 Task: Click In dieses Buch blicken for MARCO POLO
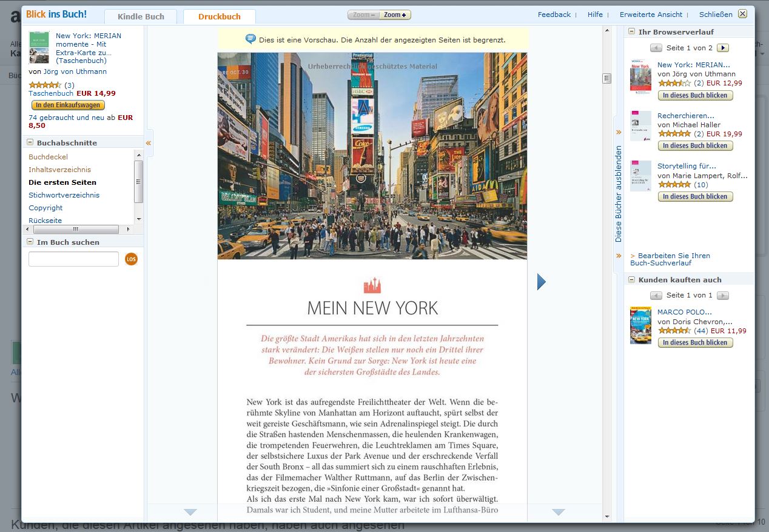[695, 342]
